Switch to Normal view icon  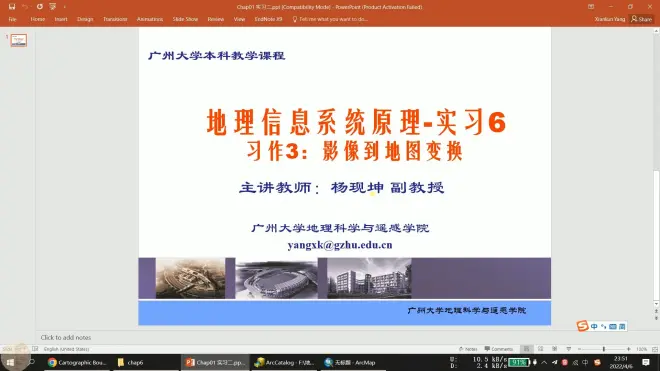click(x=527, y=349)
